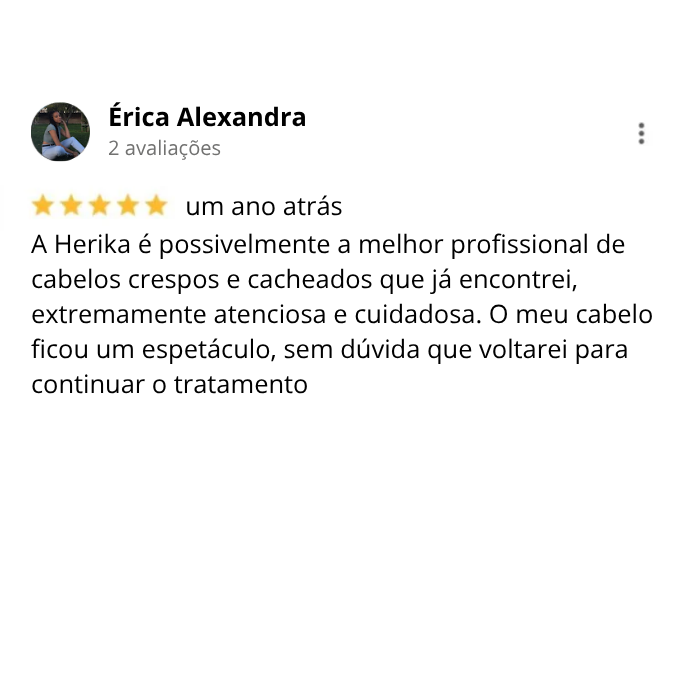Open the Érica Alexandra reviewer name
The image size is (700, 700).
207,117
